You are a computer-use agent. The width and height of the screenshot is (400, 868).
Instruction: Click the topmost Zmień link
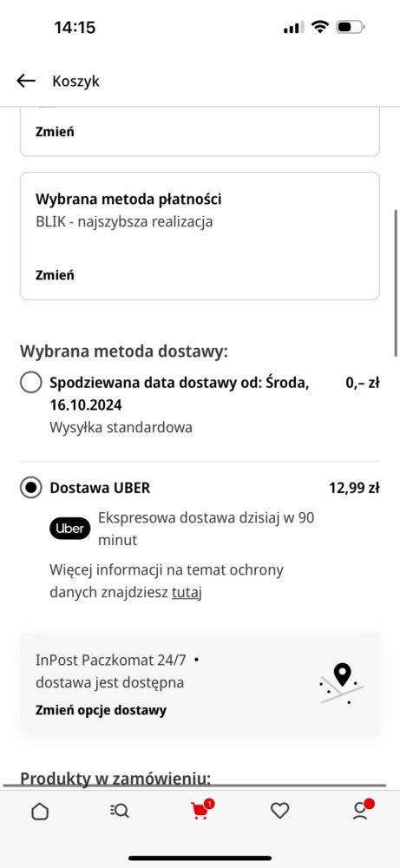(55, 132)
